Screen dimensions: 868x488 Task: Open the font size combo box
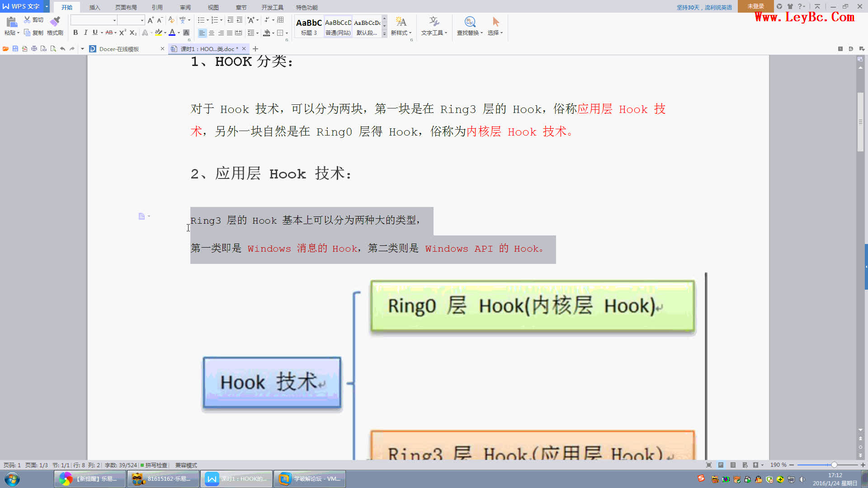click(132, 20)
